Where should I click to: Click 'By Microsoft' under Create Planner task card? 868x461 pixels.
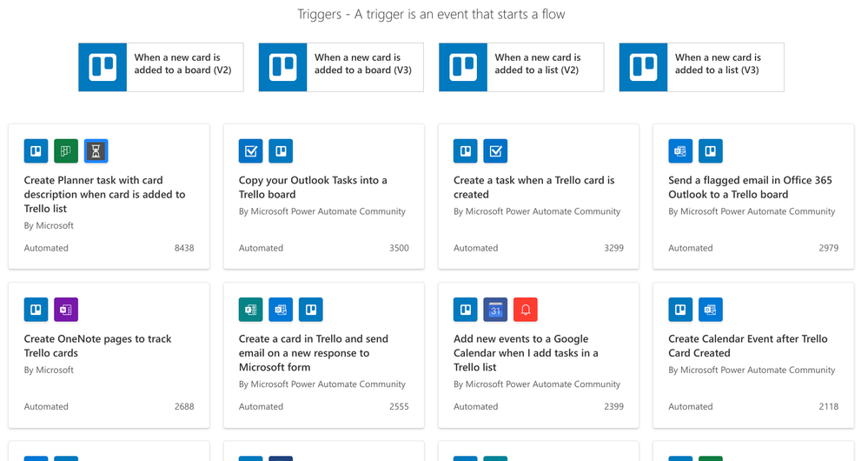coord(49,225)
